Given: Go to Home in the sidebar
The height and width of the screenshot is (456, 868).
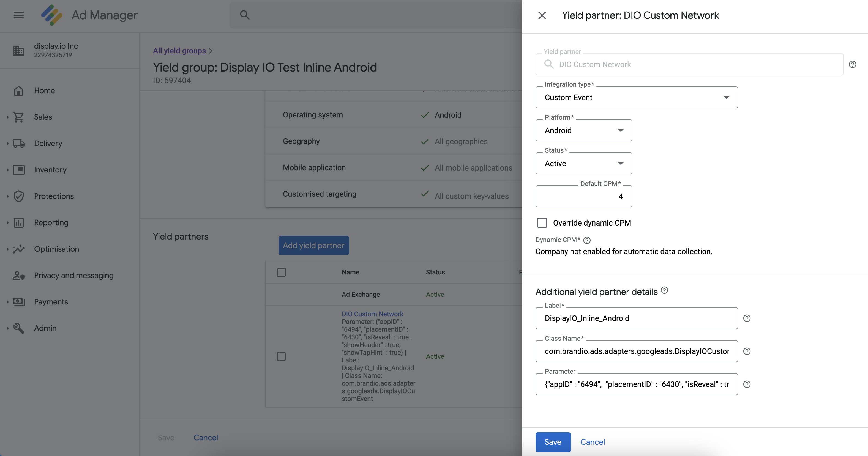Looking at the screenshot, I should pyautogui.click(x=45, y=90).
